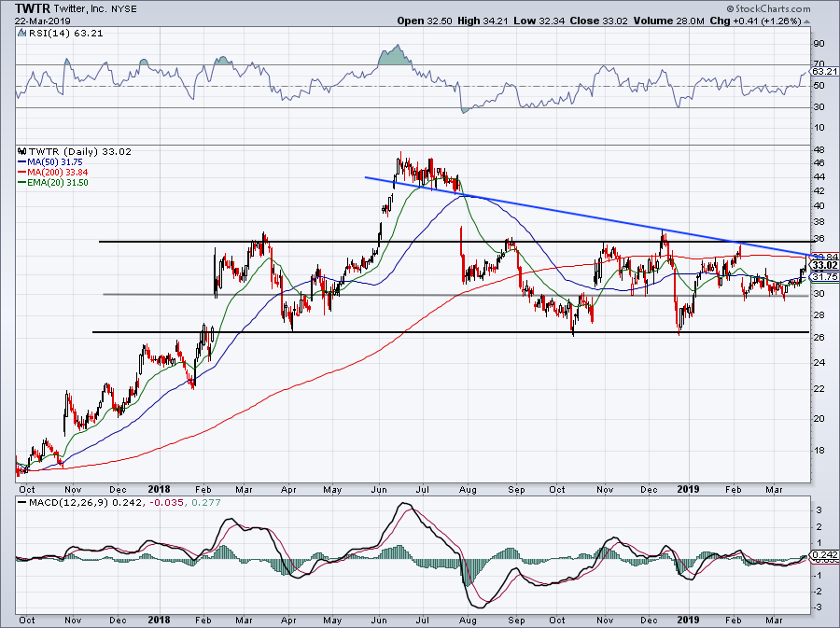Click the 26 level on the price axis
Viewport: 840px width, 628px height.
[x=819, y=337]
